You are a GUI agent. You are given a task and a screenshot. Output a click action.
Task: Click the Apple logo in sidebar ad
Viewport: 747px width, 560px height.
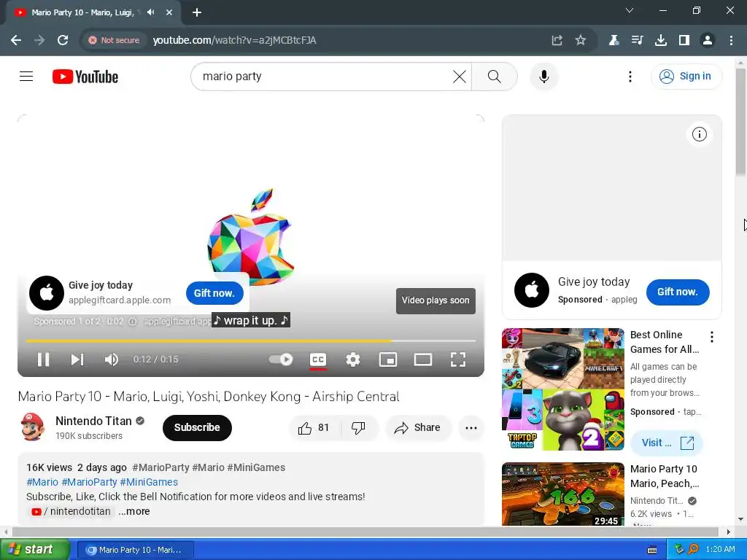tap(532, 290)
